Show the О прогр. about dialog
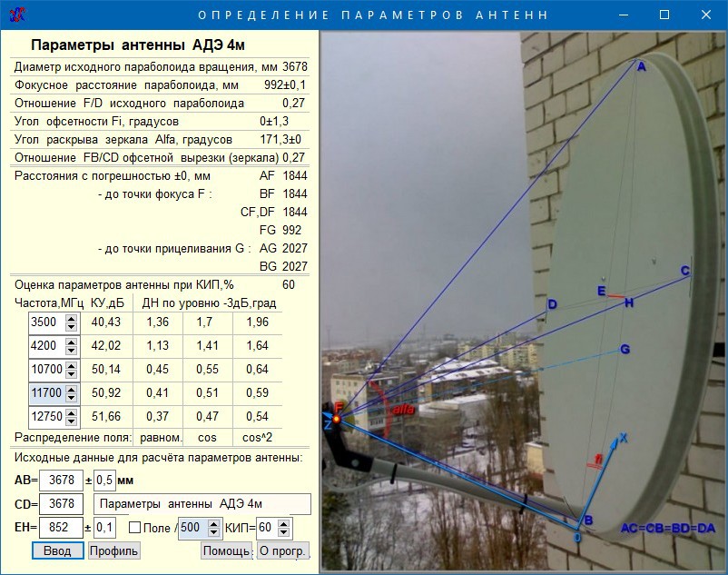The width and height of the screenshot is (728, 575). coord(283,550)
